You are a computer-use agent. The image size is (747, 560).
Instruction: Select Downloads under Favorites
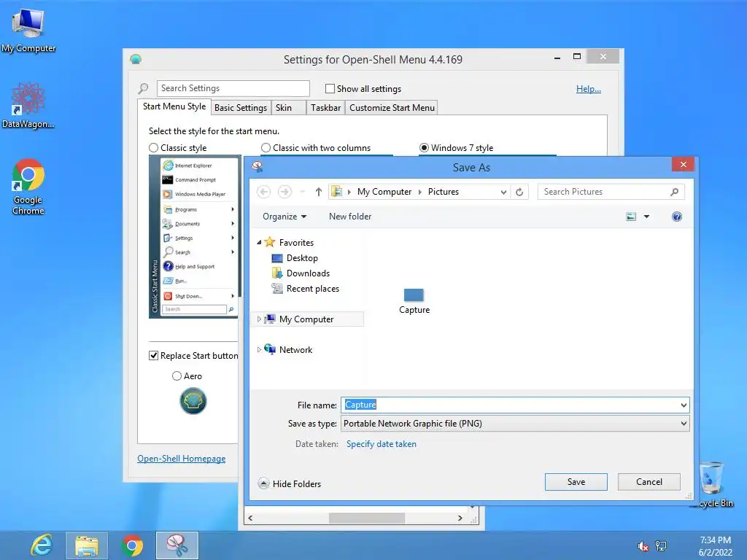coord(308,273)
